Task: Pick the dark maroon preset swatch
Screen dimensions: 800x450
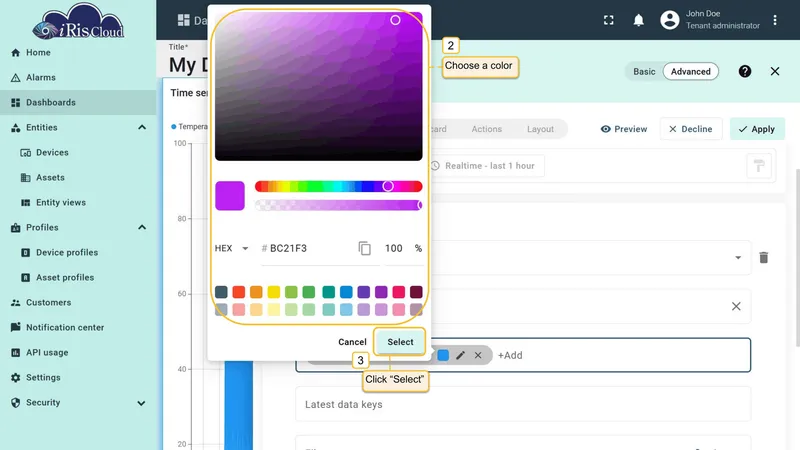Action: coord(416,292)
